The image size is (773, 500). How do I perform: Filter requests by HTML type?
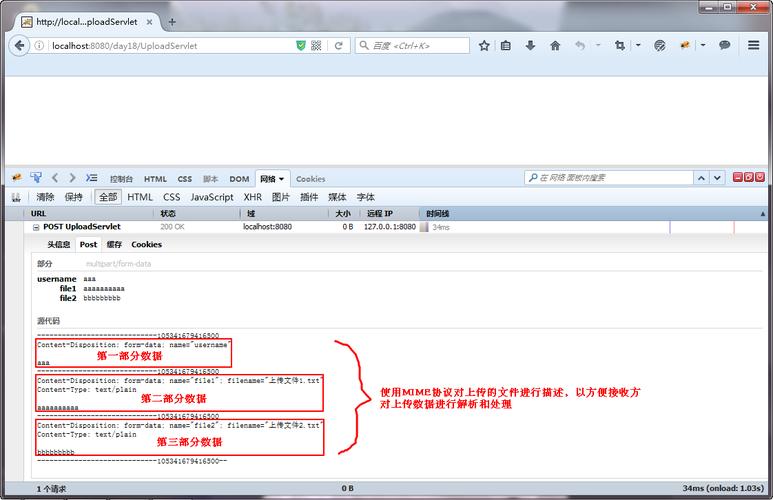(x=140, y=197)
